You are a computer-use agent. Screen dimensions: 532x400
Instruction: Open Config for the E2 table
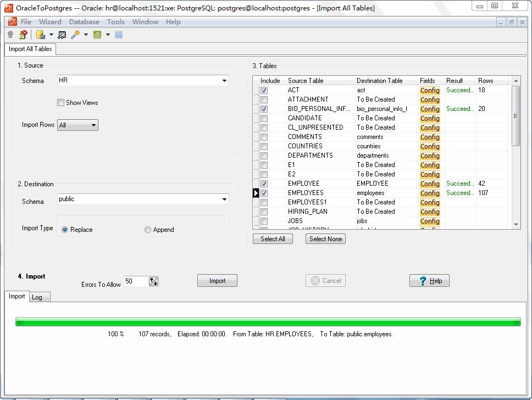click(430, 174)
